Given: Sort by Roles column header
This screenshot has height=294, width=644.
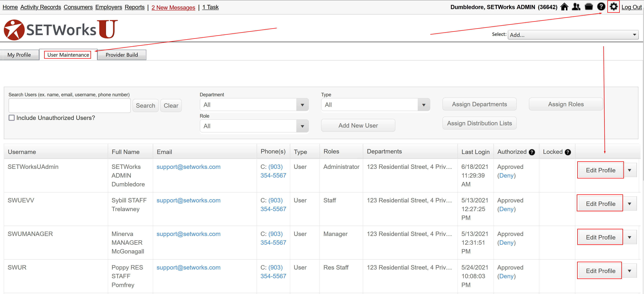Looking at the screenshot, I should [x=331, y=152].
